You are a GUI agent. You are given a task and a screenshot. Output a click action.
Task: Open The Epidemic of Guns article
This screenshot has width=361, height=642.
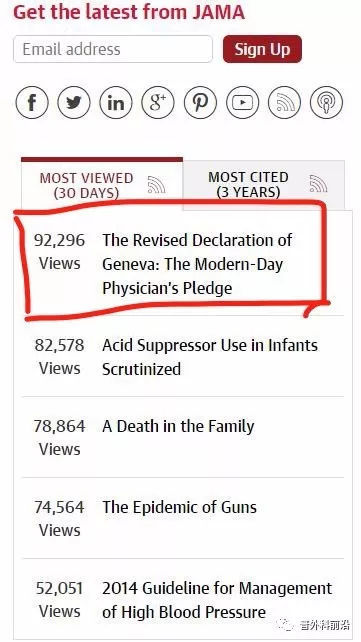pyautogui.click(x=179, y=508)
